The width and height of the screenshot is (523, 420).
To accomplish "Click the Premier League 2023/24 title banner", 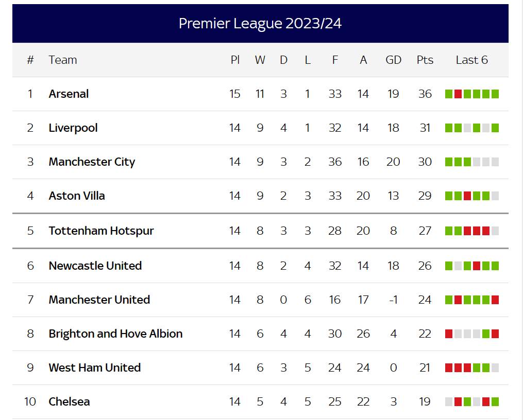I will (x=260, y=23).
